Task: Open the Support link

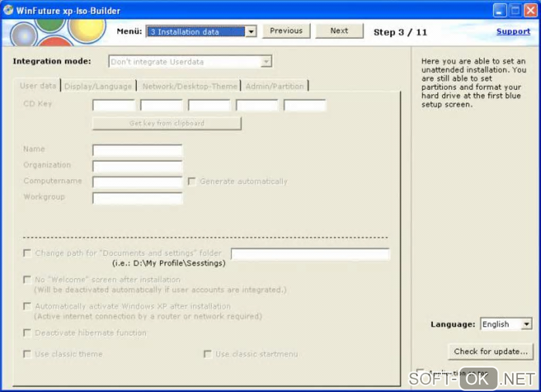Action: 513,31
